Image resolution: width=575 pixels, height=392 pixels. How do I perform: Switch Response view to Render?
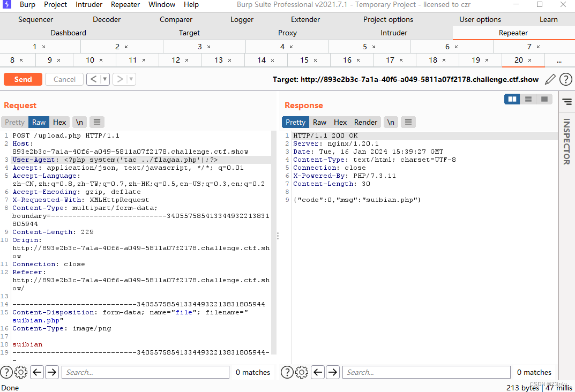(x=365, y=122)
